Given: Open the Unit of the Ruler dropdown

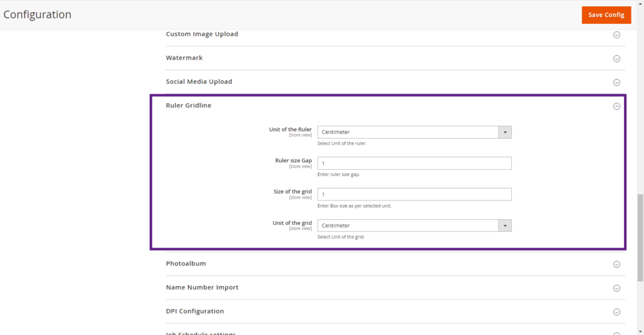Looking at the screenshot, I should (x=414, y=132).
